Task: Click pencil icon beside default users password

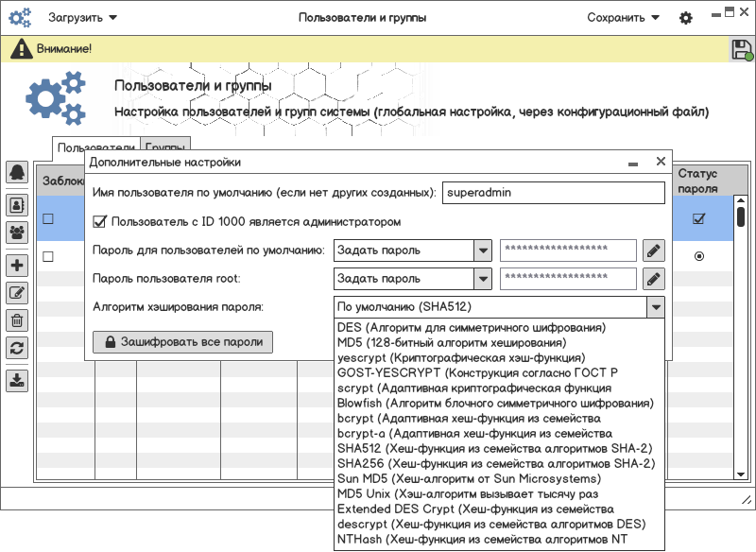Action: 653,250
